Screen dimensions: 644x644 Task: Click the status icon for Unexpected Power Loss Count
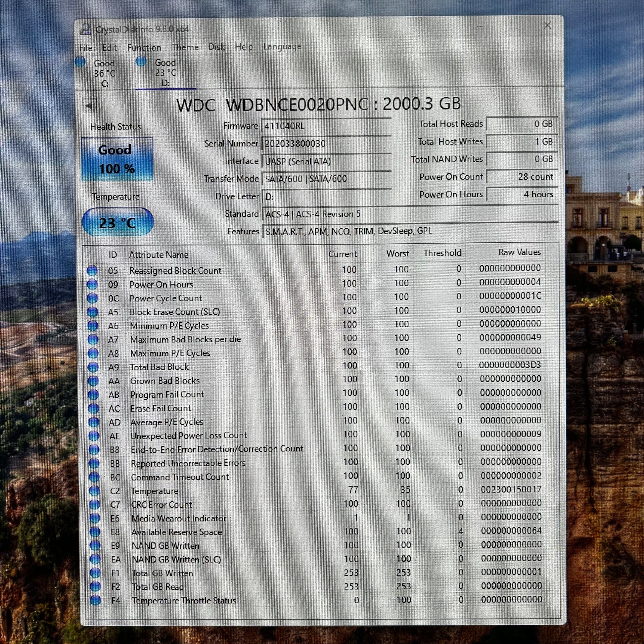pyautogui.click(x=94, y=436)
